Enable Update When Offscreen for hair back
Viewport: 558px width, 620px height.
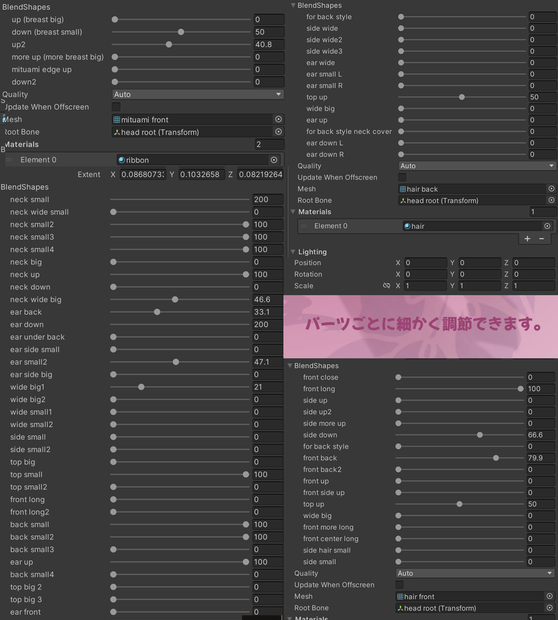point(402,177)
